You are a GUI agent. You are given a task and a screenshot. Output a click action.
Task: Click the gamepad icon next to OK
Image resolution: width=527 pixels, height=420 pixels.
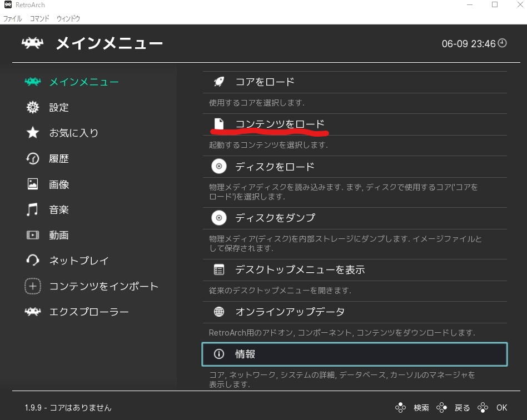[x=483, y=408]
